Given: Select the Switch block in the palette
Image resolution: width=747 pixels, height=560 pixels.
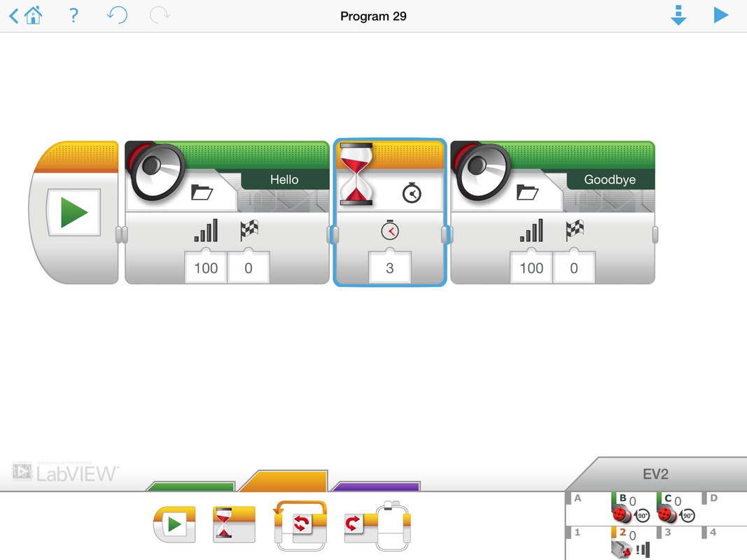Looking at the screenshot, I should click(x=377, y=525).
